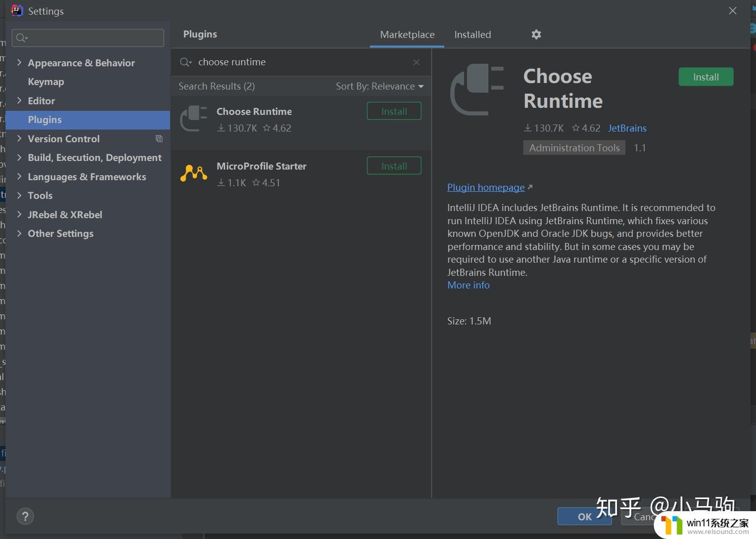Click the Plugins heading title

(x=200, y=34)
